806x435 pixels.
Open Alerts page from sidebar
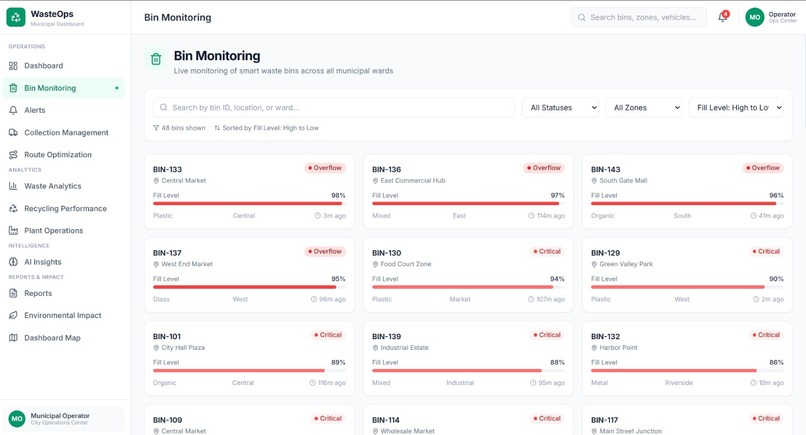pos(63,110)
